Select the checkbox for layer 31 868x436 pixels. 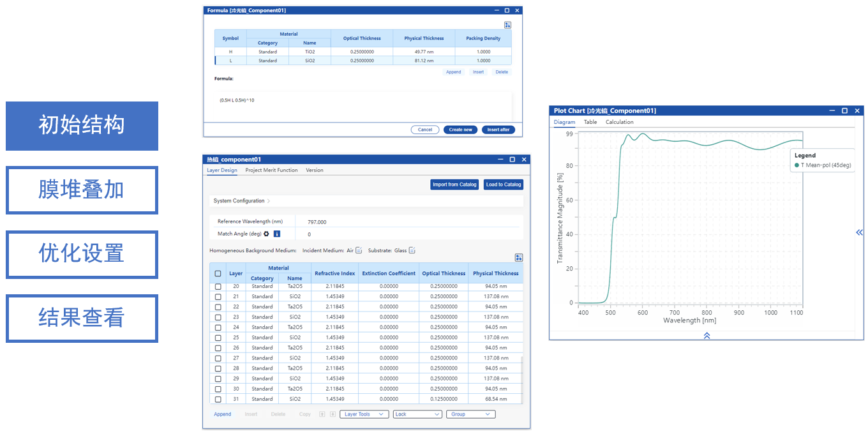(x=218, y=399)
